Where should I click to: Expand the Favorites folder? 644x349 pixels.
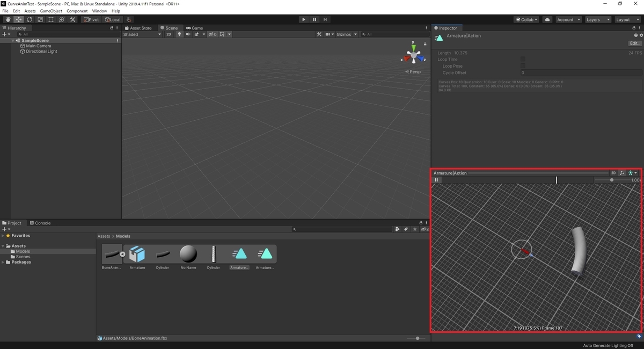3,236
